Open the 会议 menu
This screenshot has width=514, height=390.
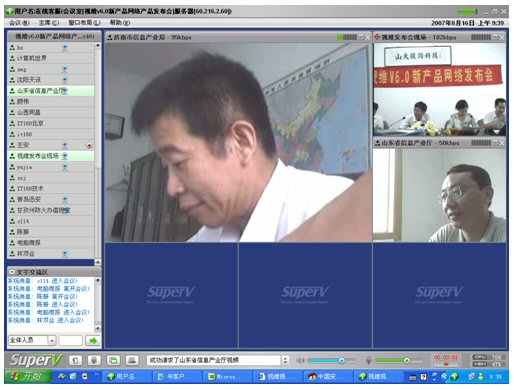[19, 23]
